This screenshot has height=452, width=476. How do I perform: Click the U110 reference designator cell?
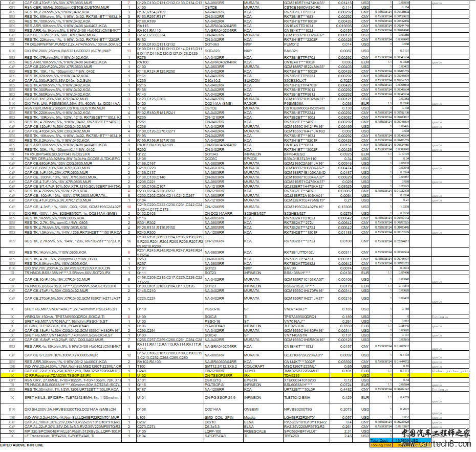(170, 309)
